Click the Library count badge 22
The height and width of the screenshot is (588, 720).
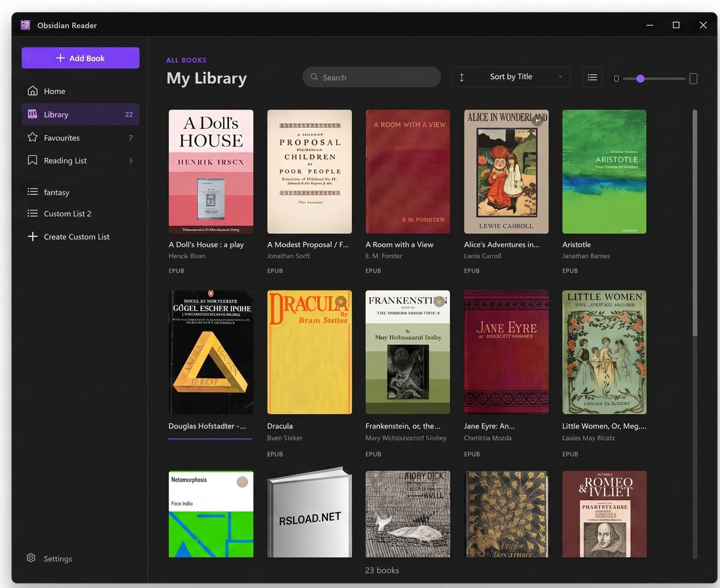tap(129, 115)
